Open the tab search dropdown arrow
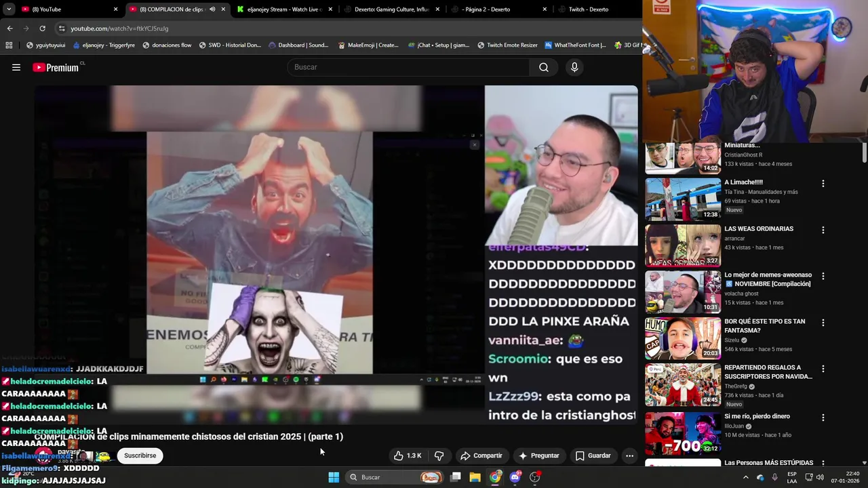Screen dimensions: 868x488 pos(9,9)
